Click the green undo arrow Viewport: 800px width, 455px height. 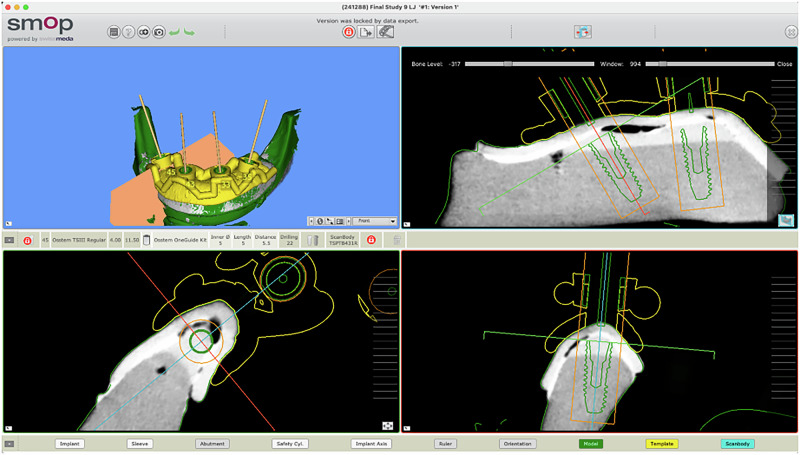tap(174, 33)
